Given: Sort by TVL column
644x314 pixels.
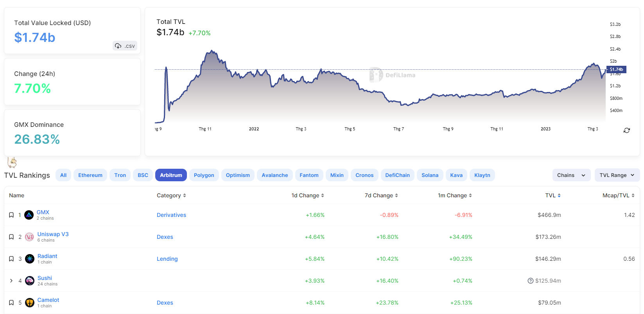Looking at the screenshot, I should click(553, 195).
